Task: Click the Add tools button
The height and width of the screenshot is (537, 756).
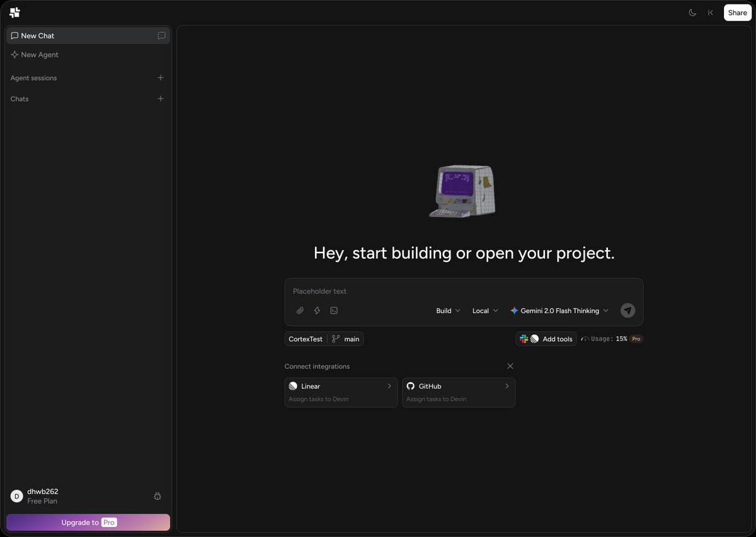Action: click(x=546, y=339)
